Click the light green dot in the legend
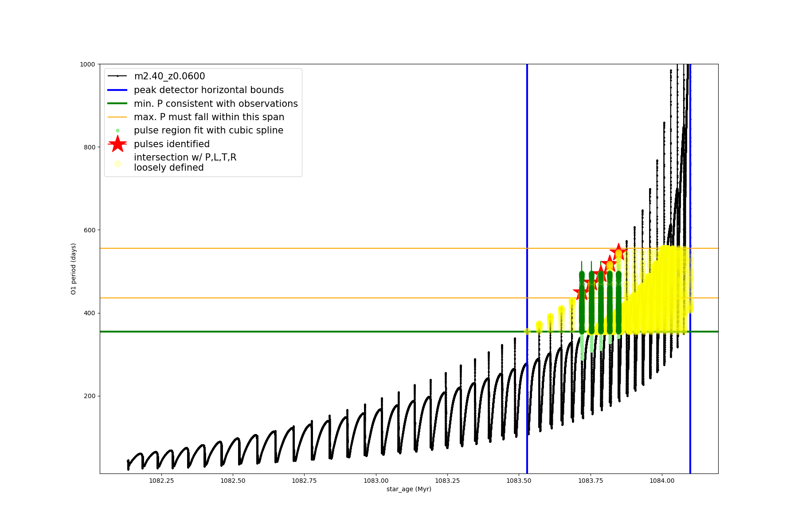Viewport: 798px width, 532px height. pos(117,130)
